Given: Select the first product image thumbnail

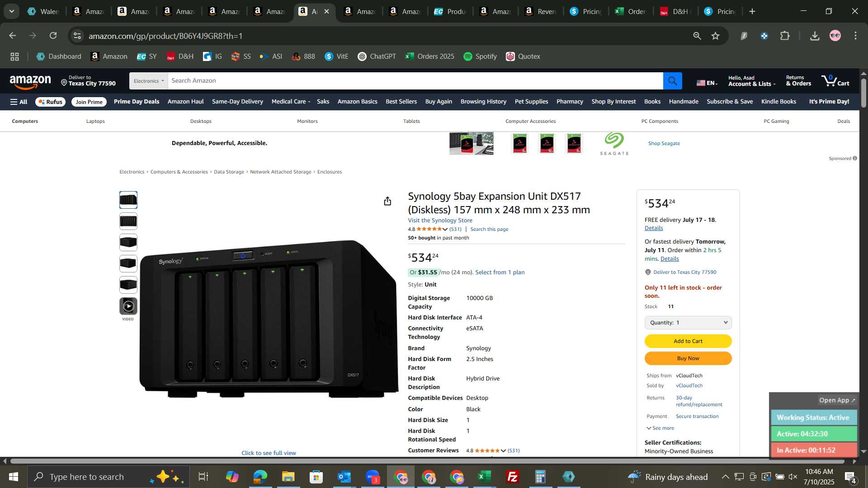Looking at the screenshot, I should coord(128,200).
